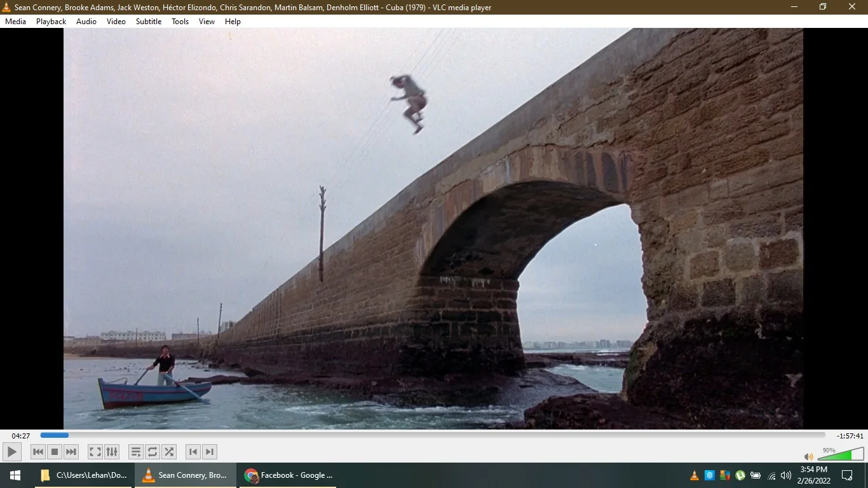Open the Subtitle menu
The height and width of the screenshot is (488, 868).
[x=149, y=22]
